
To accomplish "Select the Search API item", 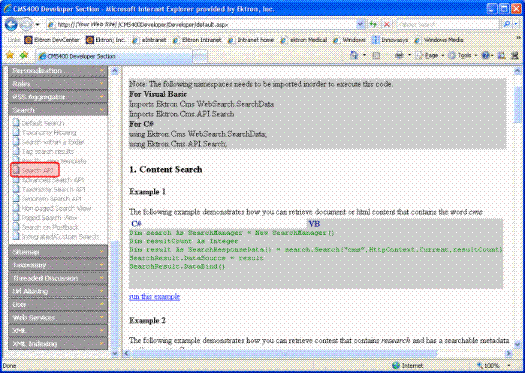I will click(33, 170).
